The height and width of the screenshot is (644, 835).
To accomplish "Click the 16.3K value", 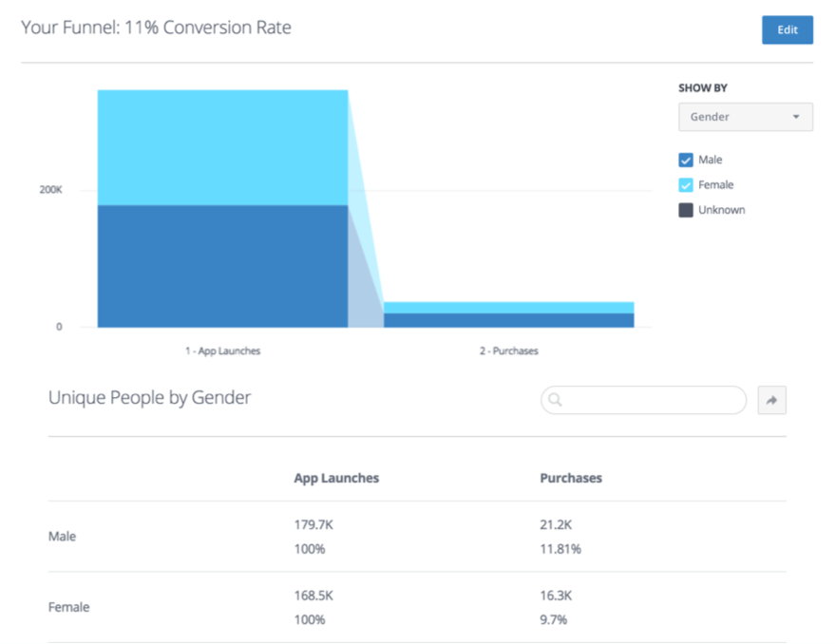I will 556,596.
